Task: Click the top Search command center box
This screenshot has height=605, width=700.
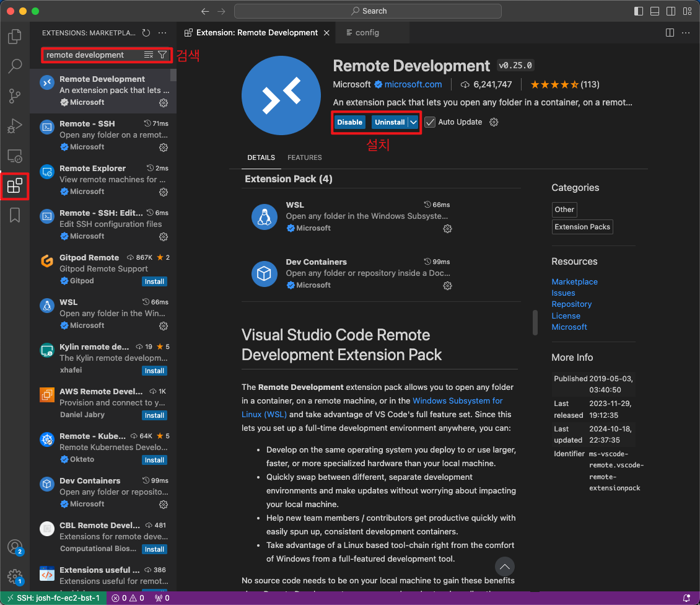Action: click(x=368, y=11)
